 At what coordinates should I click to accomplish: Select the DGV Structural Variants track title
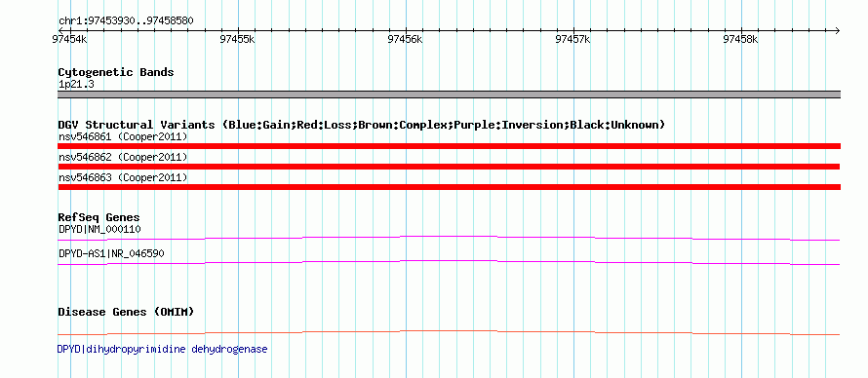(362, 125)
